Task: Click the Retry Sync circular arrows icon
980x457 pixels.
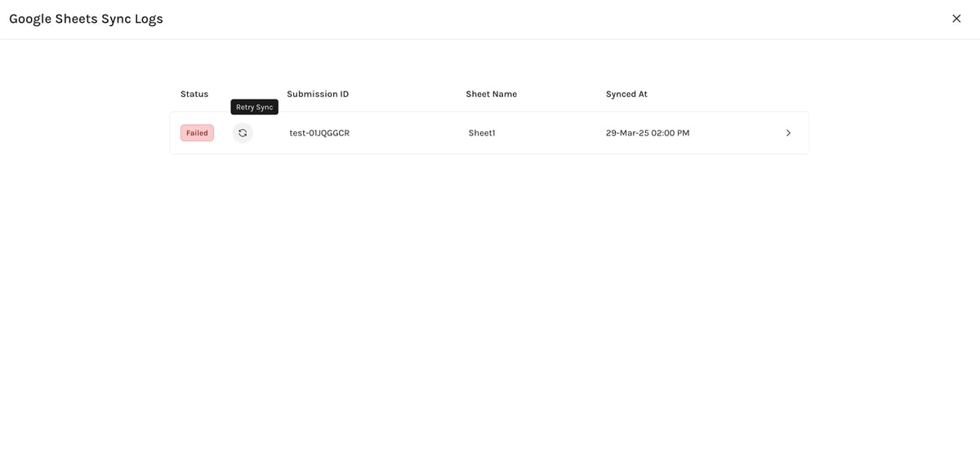Action: (243, 133)
